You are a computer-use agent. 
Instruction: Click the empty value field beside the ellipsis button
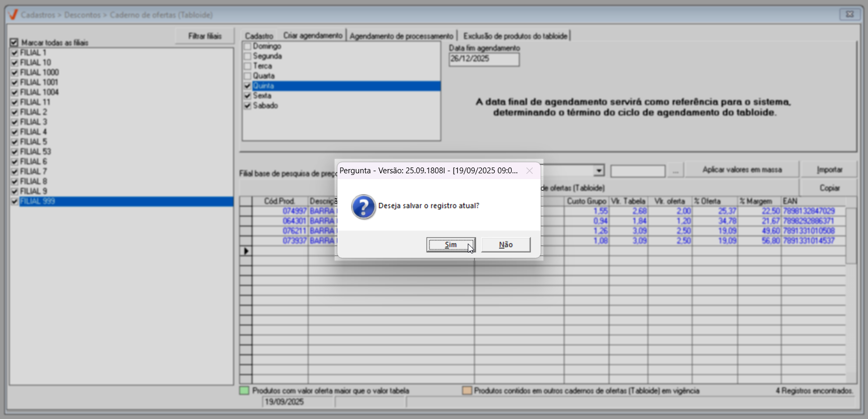pyautogui.click(x=638, y=171)
